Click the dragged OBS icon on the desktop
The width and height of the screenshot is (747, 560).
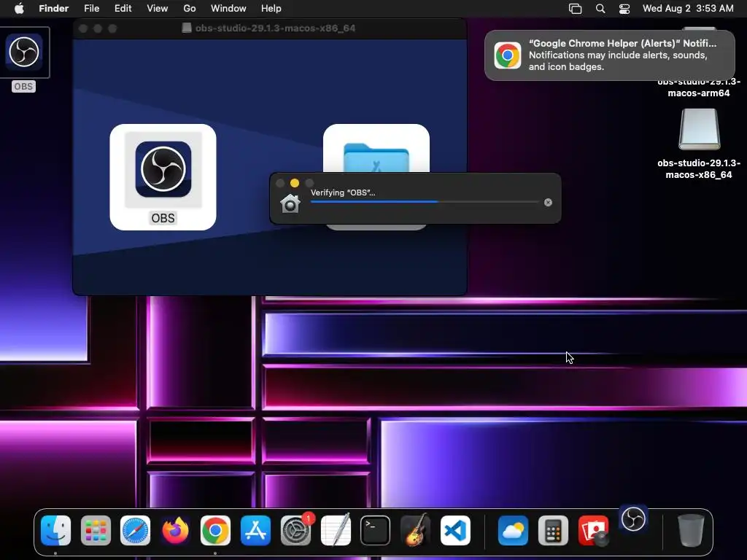[24, 52]
